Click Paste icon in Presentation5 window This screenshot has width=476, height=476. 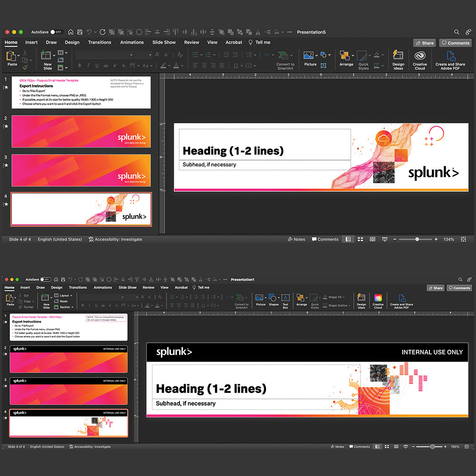(11, 56)
